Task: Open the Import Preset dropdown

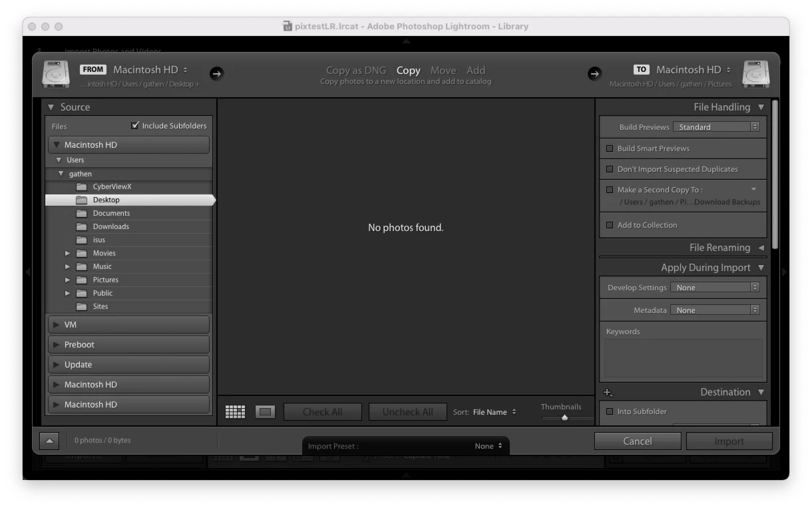Action: click(489, 446)
